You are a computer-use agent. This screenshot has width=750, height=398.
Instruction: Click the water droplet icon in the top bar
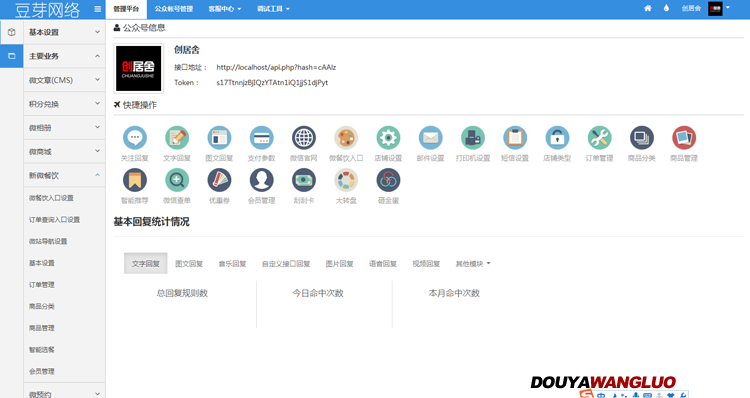[666, 8]
